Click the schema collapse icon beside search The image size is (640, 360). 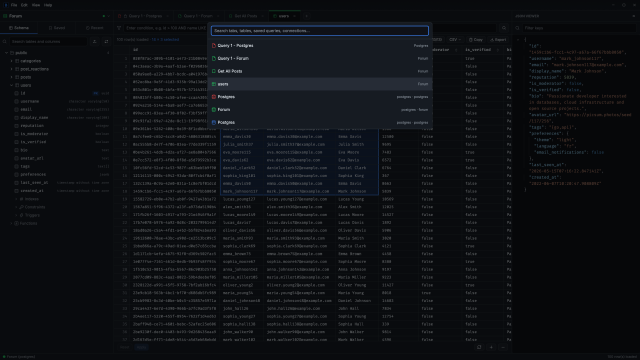(95, 42)
